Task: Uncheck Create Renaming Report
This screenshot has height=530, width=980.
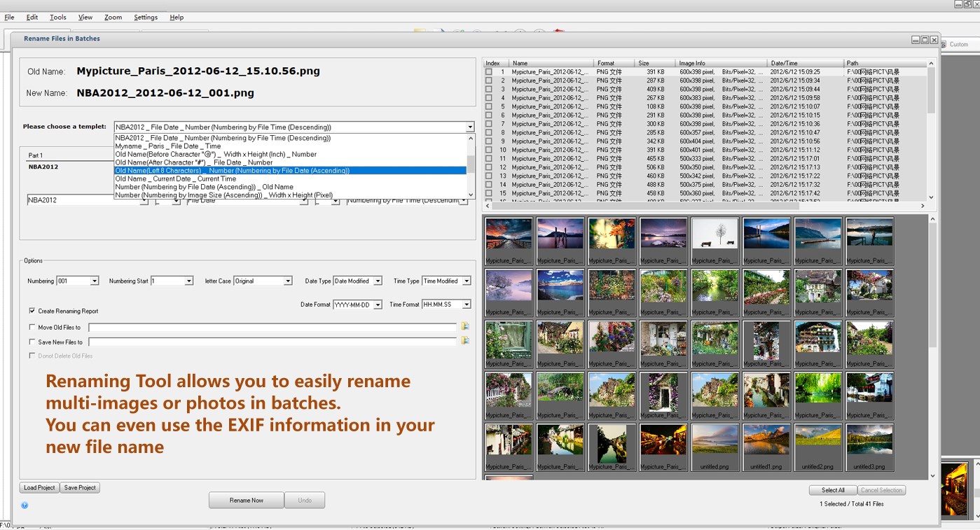Action: (32, 311)
